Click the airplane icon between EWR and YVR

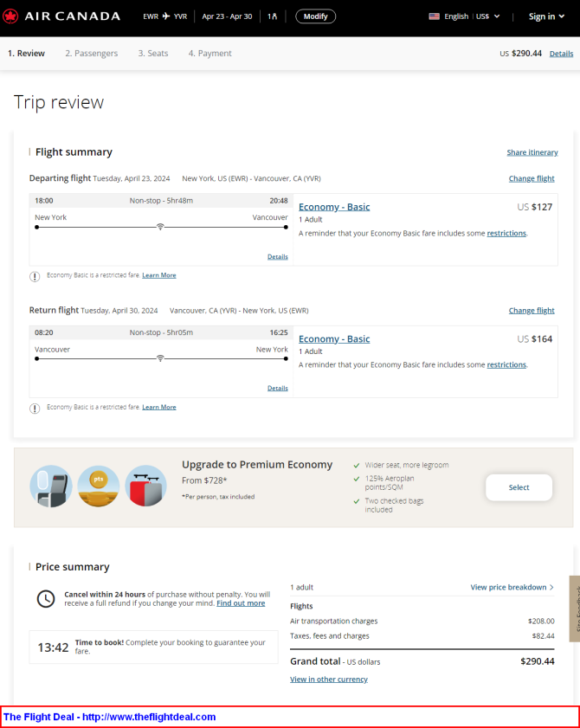(x=166, y=16)
